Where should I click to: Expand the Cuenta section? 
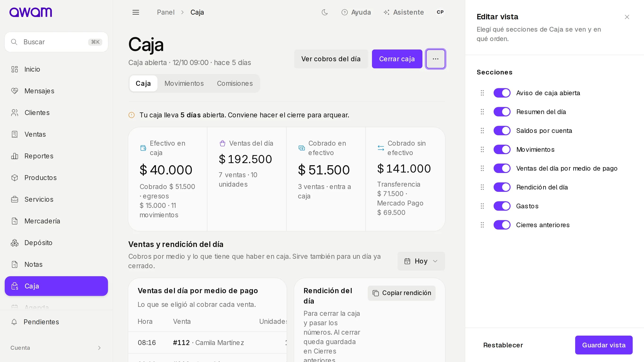pos(56,348)
